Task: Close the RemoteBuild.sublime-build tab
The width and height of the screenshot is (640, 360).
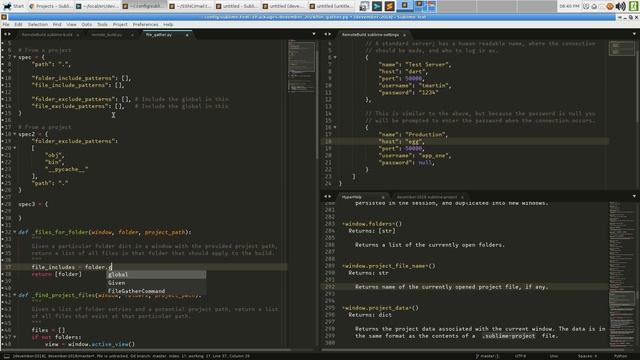Action: point(78,35)
